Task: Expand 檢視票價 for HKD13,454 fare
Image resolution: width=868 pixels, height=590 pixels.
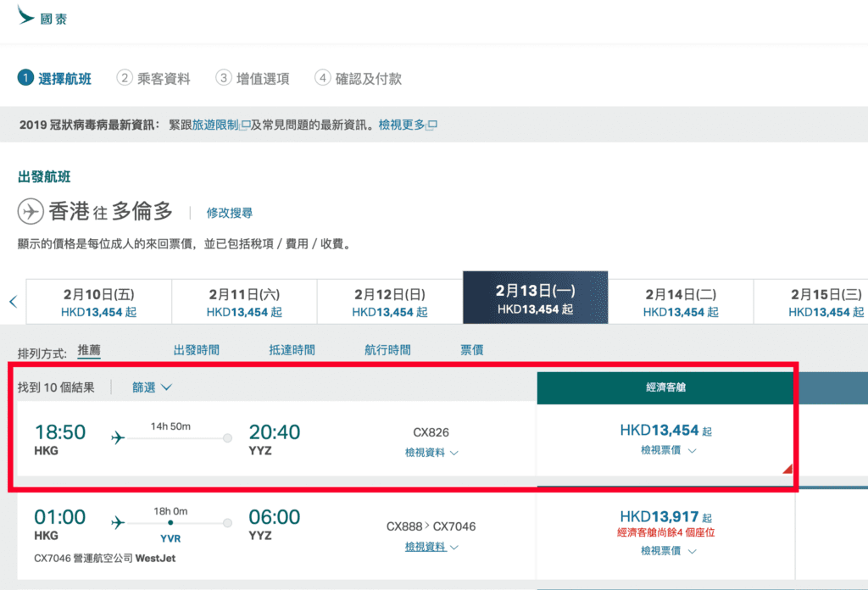Action: (x=668, y=451)
